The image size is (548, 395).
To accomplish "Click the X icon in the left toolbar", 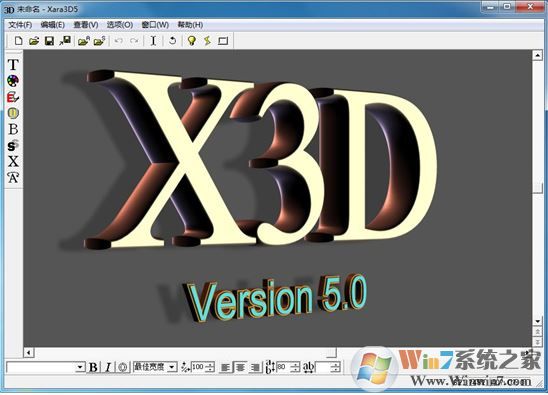I will coord(13,161).
